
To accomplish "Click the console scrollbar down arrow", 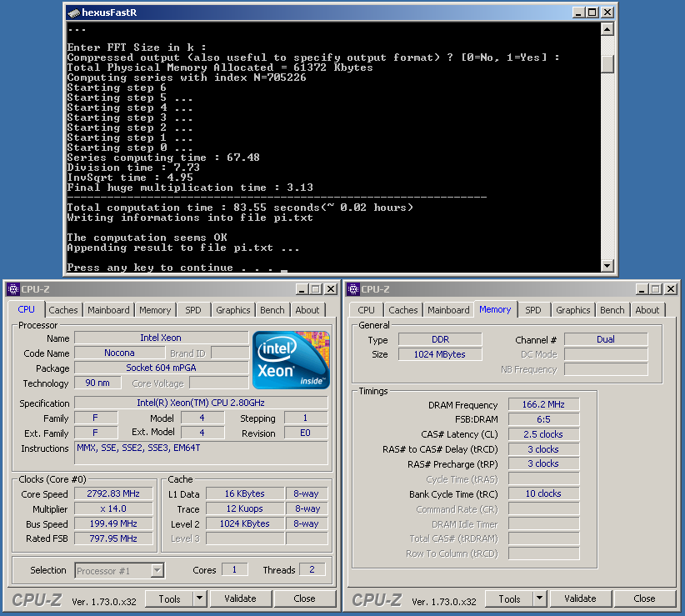I will [607, 265].
